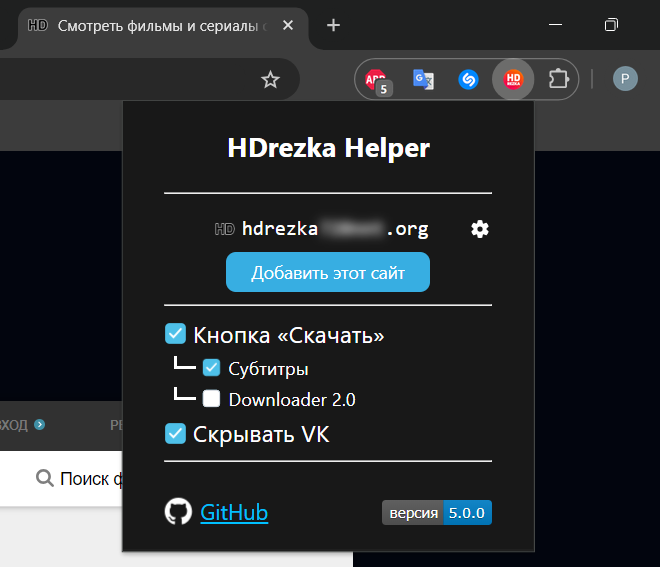Click the Добавить этот сайт button
Screen dimensions: 660x567
pyautogui.click(x=328, y=272)
